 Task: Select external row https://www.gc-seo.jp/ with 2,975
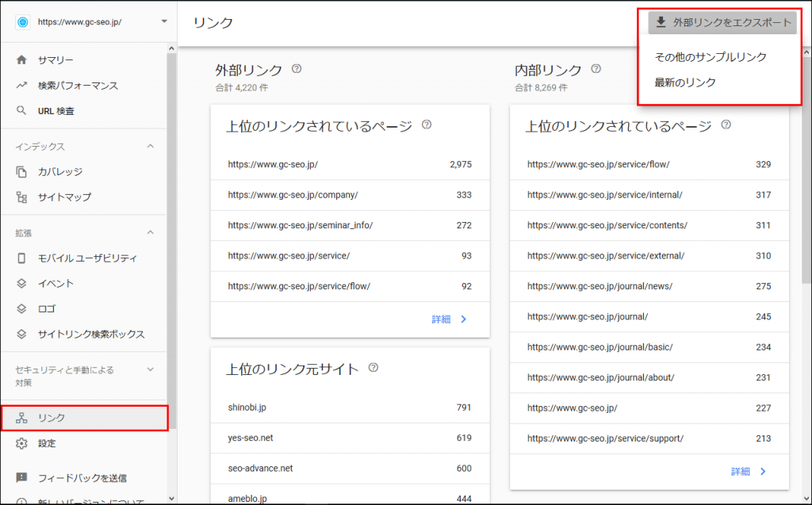coord(350,164)
